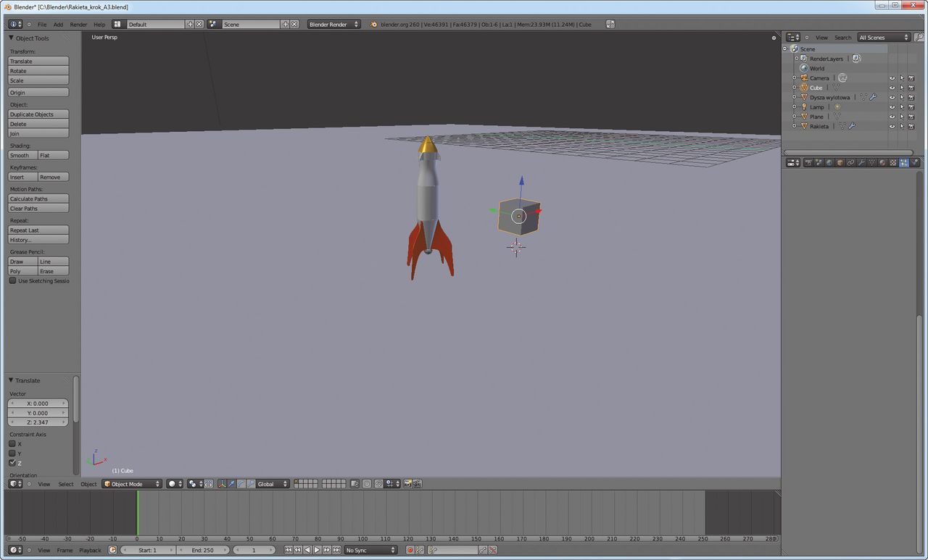
Task: Toggle renderability camera icon for Rakieta
Action: click(x=911, y=126)
